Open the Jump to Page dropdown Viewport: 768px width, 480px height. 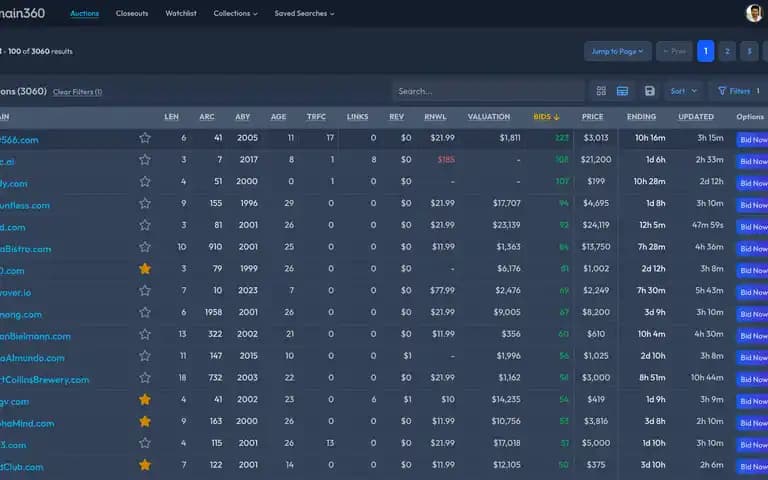click(x=618, y=51)
